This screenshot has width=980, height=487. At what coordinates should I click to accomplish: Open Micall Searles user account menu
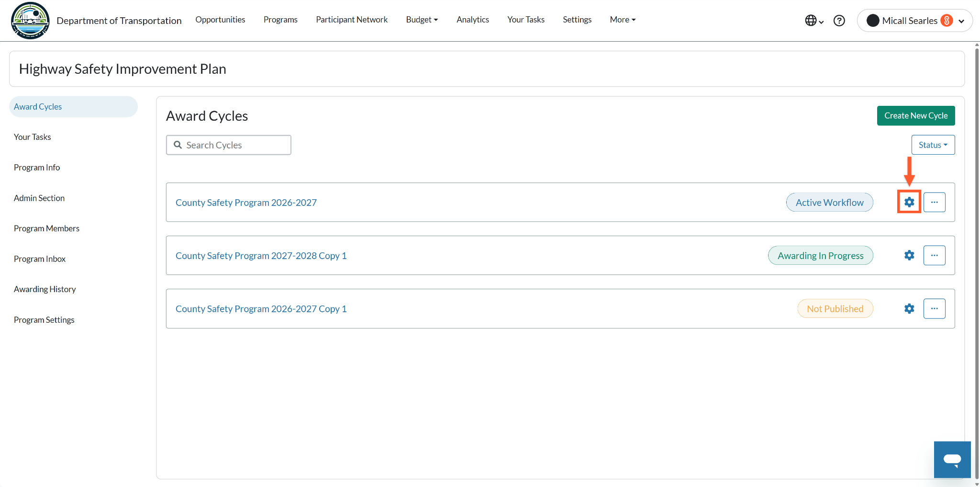click(x=914, y=21)
